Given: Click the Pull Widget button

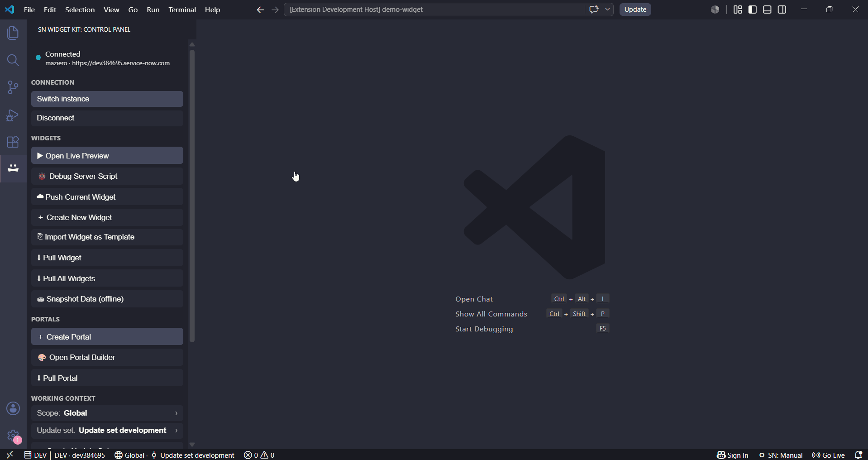Looking at the screenshot, I should click(x=107, y=258).
